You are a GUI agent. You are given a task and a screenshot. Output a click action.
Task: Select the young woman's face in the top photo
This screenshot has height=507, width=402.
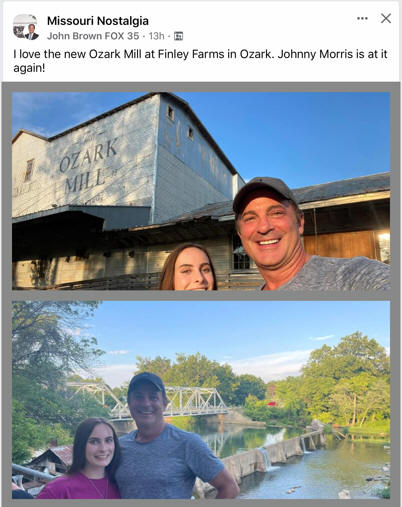tap(191, 269)
